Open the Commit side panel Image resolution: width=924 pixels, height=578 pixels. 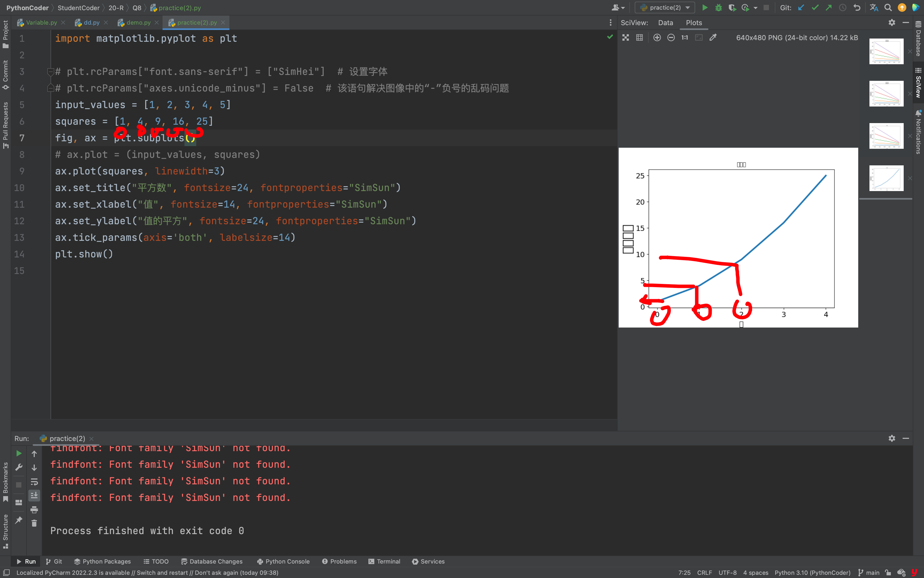[5, 75]
